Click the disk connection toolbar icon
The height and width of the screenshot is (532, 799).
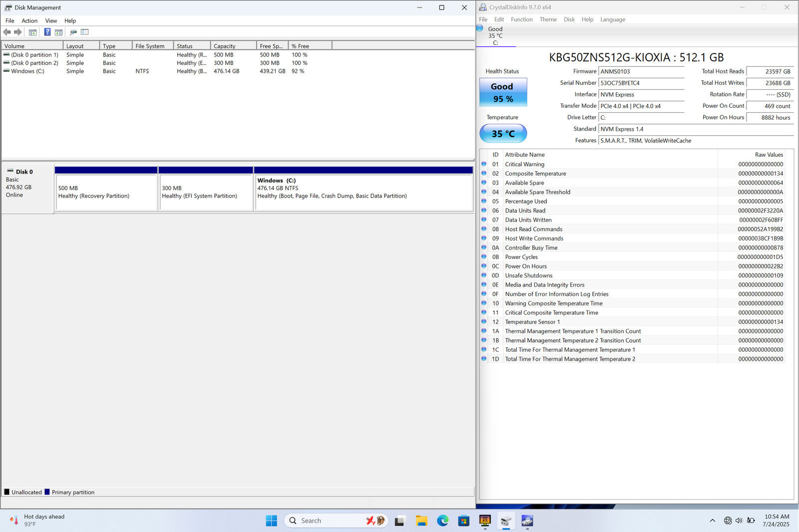(73, 32)
